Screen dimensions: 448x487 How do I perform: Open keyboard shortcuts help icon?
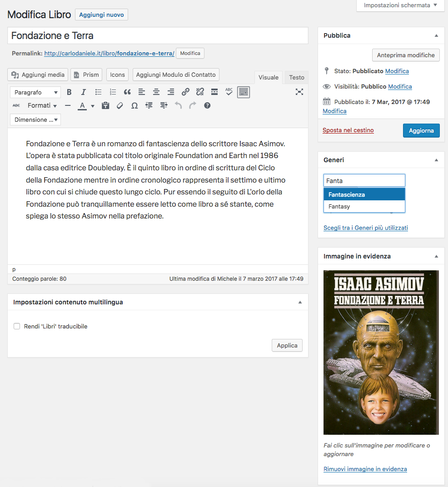(x=207, y=106)
